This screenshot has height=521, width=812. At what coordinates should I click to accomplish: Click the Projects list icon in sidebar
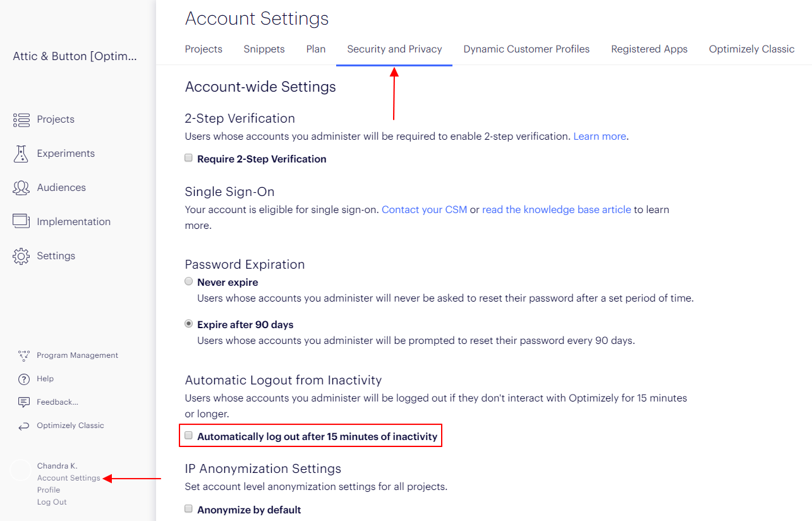[21, 120]
